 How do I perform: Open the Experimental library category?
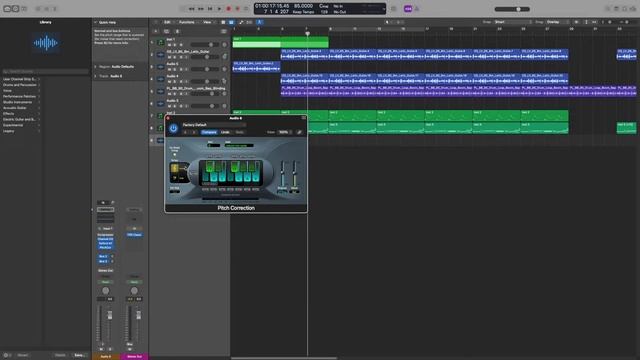pos(21,125)
